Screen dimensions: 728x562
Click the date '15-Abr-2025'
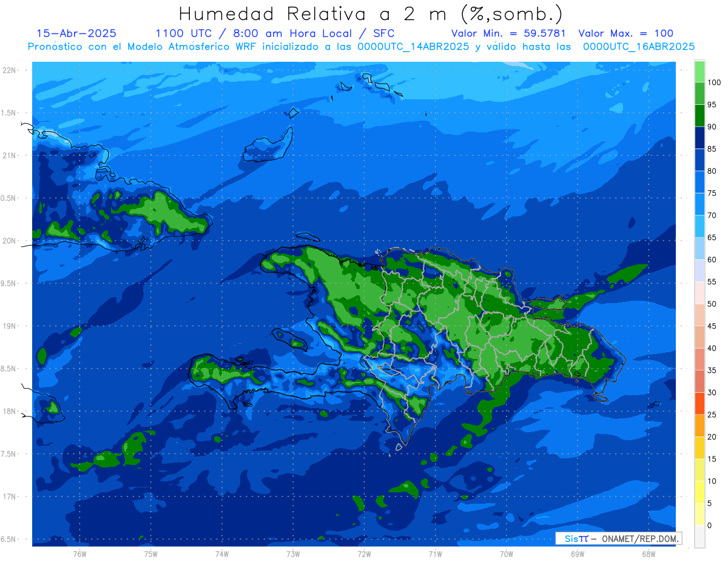coord(76,34)
